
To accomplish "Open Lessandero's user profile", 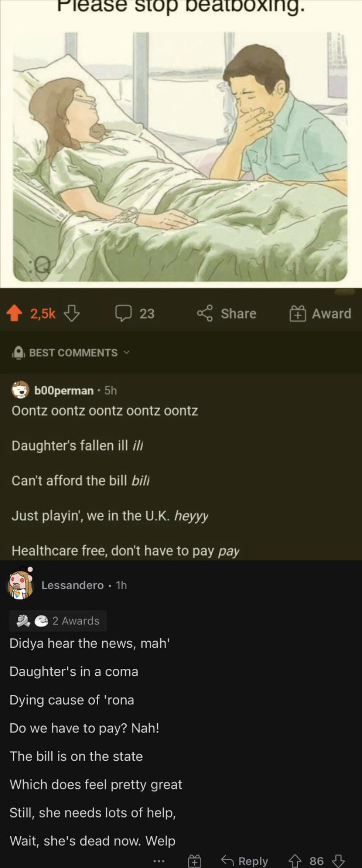I will [72, 585].
